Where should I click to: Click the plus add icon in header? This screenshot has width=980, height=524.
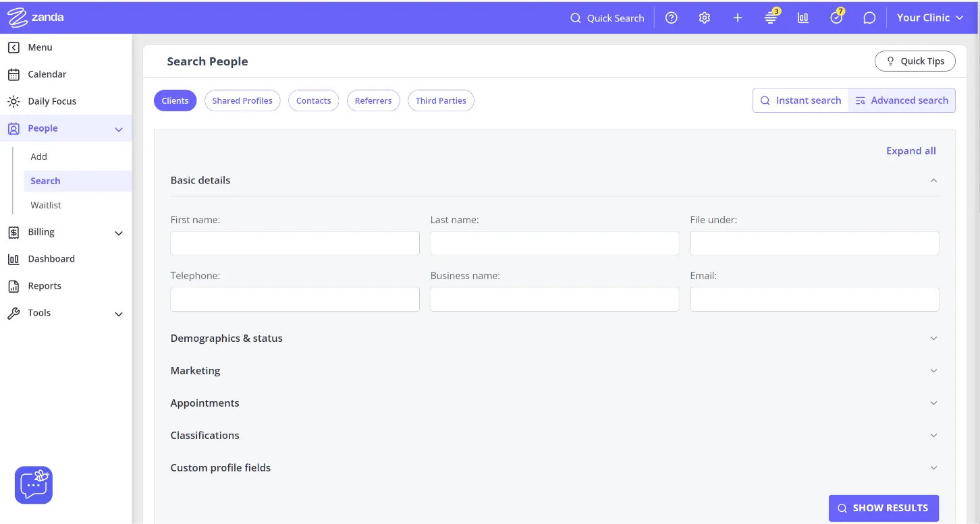(738, 18)
